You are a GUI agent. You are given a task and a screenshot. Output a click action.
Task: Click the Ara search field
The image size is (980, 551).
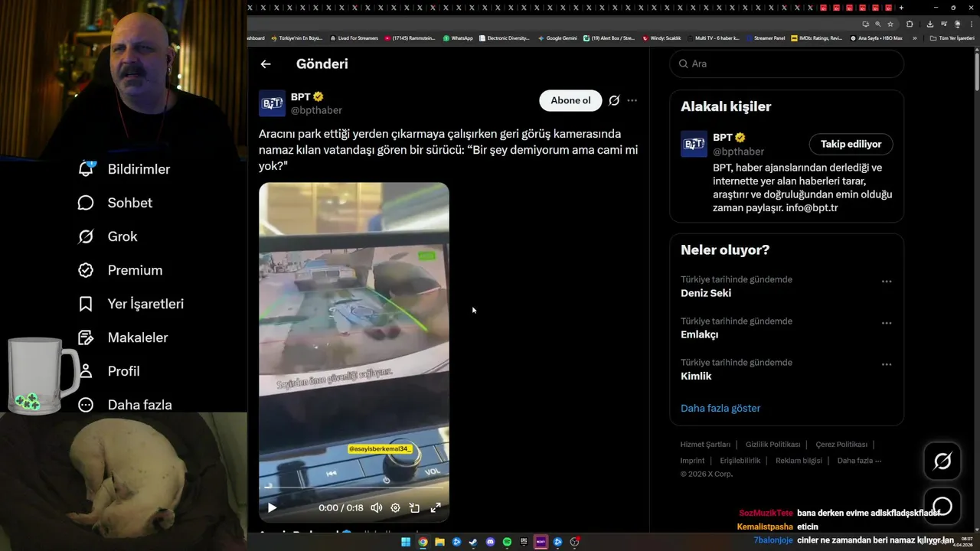coord(786,64)
